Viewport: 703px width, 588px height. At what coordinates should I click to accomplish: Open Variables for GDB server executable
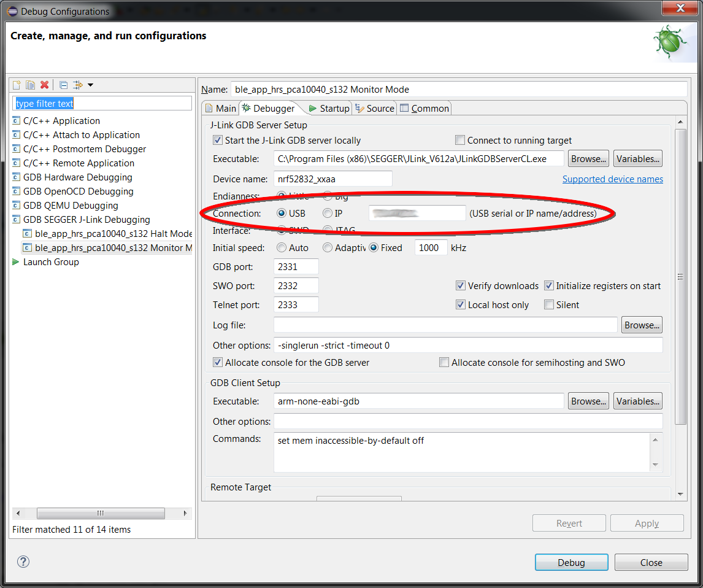637,159
